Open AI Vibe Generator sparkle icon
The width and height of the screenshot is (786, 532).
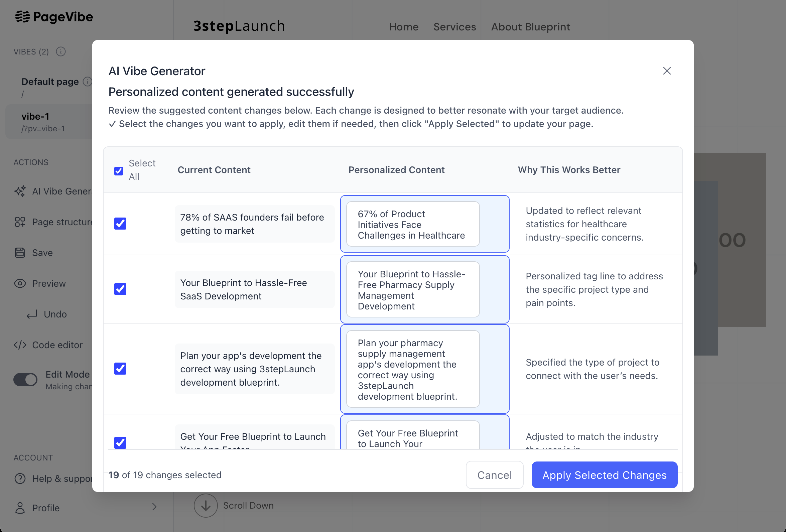[20, 191]
